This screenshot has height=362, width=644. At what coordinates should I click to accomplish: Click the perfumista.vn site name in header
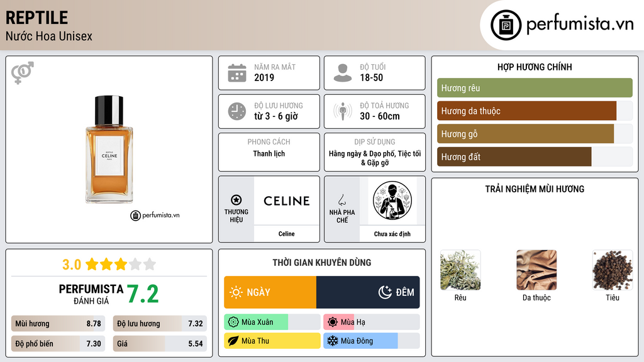point(580,24)
